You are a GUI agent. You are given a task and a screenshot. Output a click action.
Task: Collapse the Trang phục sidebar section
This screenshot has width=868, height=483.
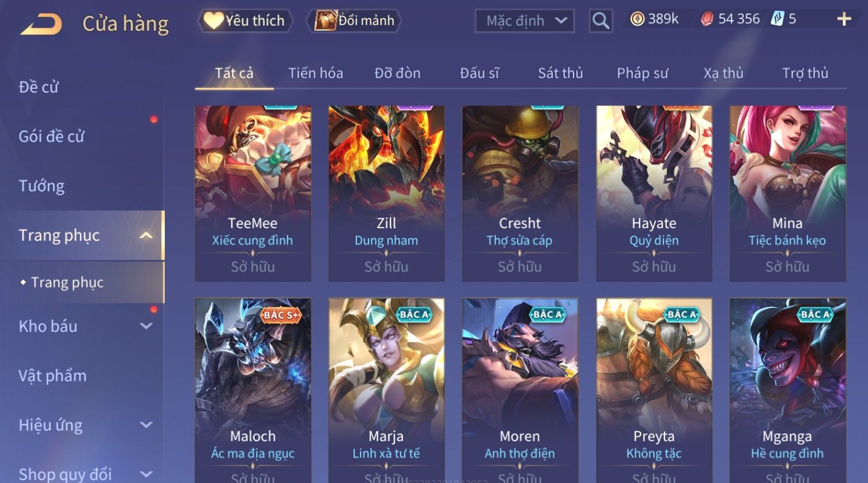[x=146, y=235]
